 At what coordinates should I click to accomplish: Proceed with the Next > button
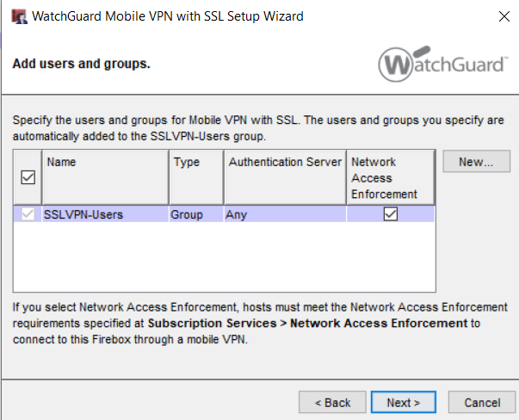[x=403, y=402]
